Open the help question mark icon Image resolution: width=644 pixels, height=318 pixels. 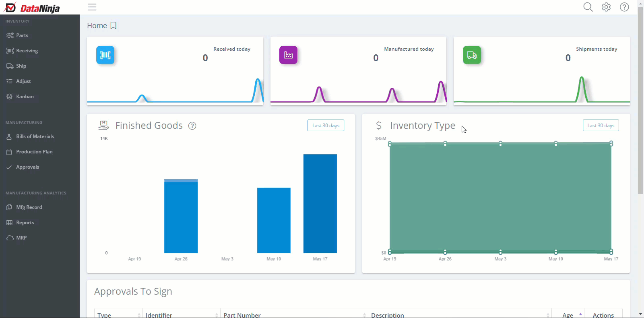click(624, 7)
